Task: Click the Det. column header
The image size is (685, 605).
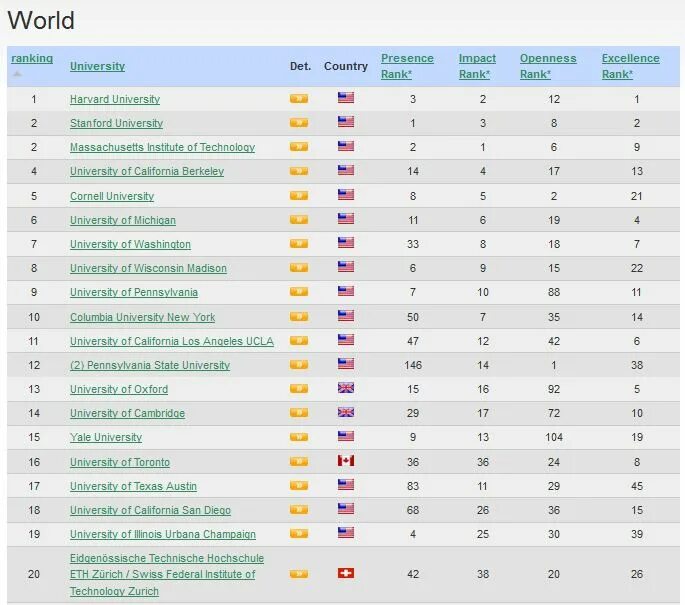Action: [x=301, y=66]
